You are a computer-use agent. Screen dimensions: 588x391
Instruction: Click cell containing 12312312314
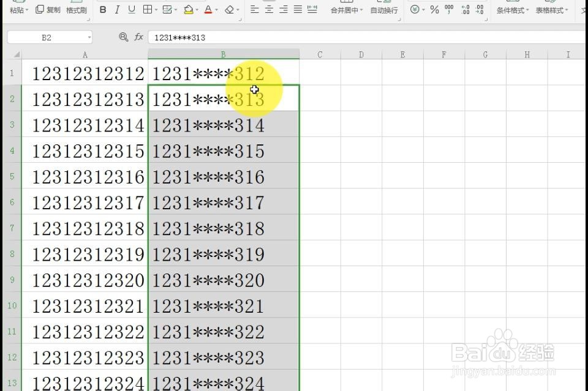[85, 124]
